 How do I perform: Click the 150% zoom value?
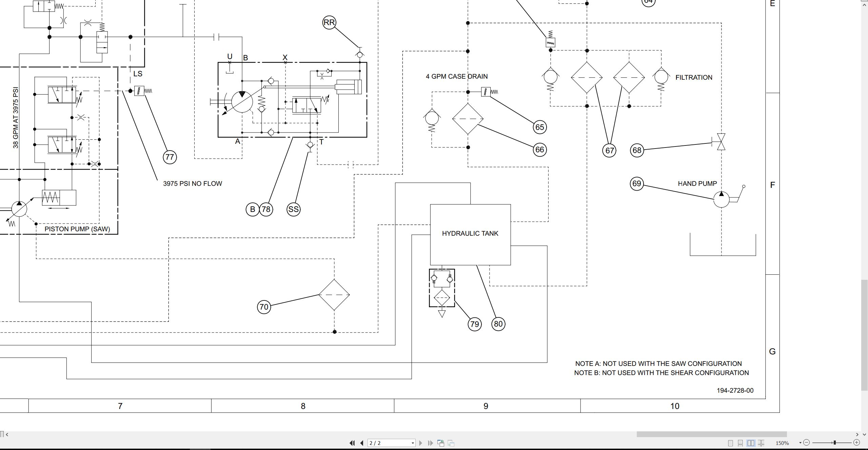point(782,443)
